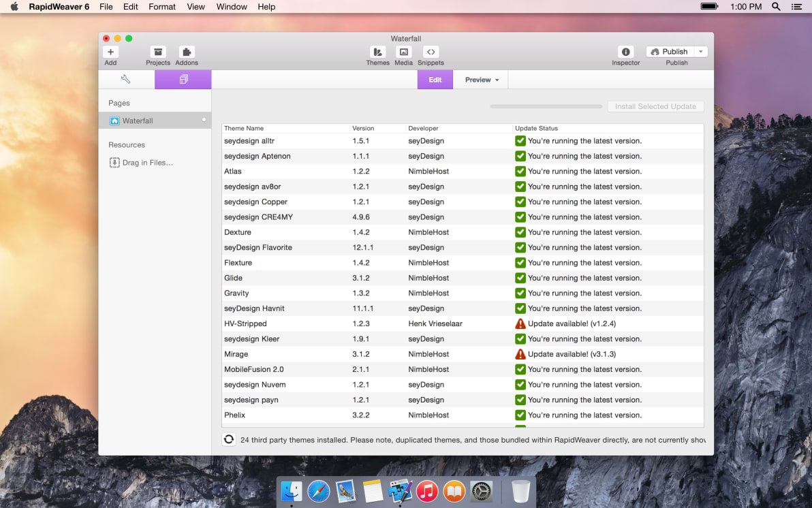The height and width of the screenshot is (508, 812).
Task: Open the Edit menu in menu bar
Action: 131,7
